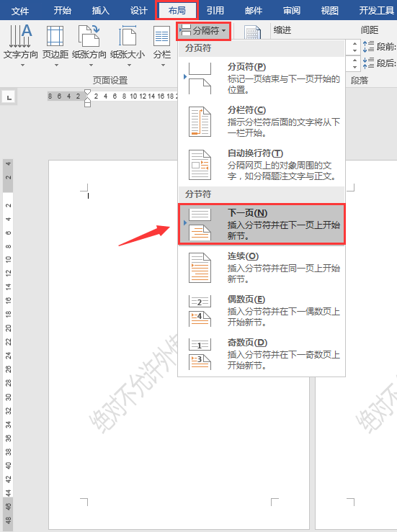
Task: Click the 缩进 indent label
Action: [x=282, y=30]
